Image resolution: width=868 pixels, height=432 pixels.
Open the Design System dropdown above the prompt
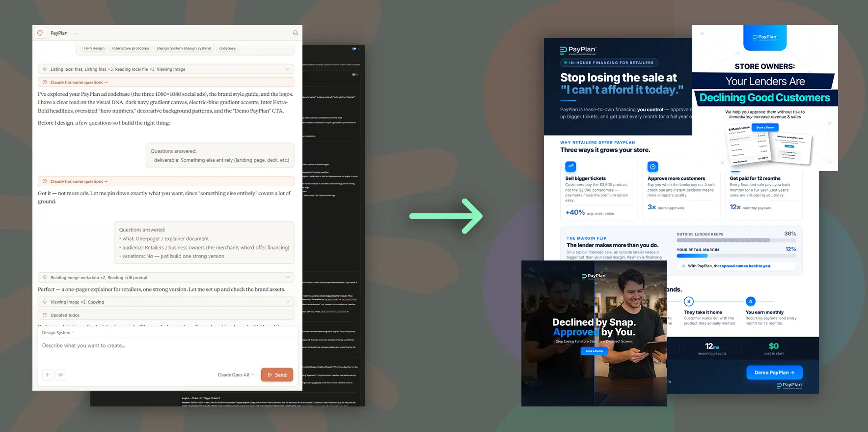tap(58, 333)
